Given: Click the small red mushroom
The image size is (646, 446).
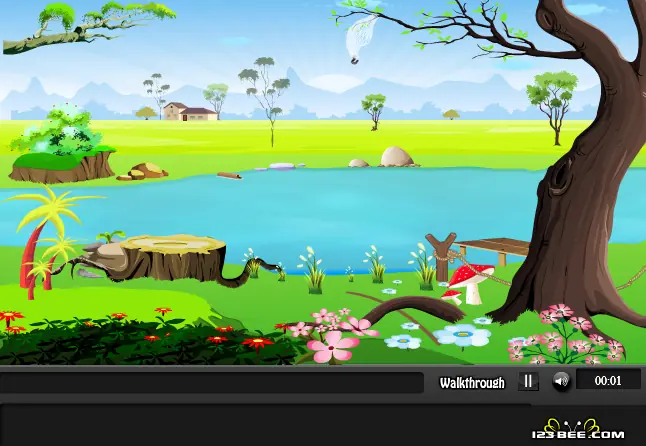Looking at the screenshot, I should 452,297.
